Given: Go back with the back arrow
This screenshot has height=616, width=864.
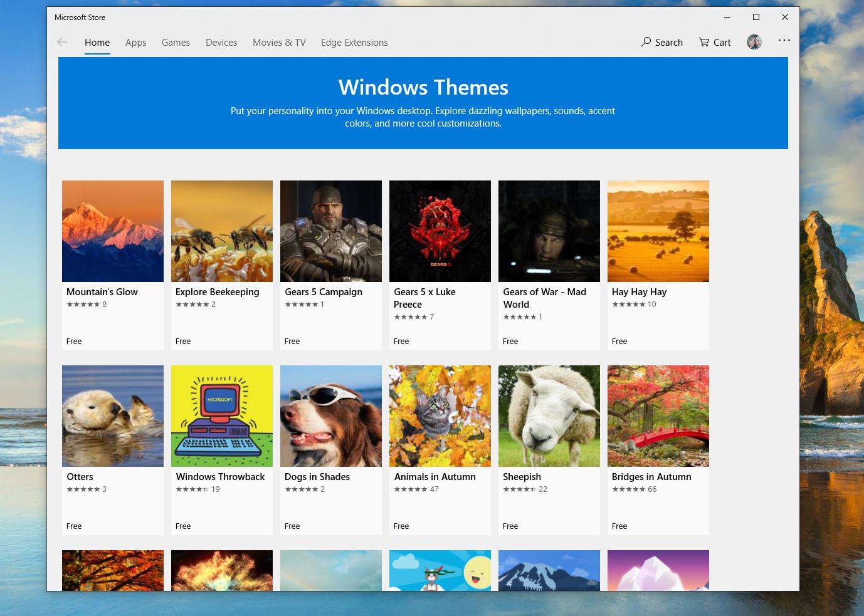Looking at the screenshot, I should click(62, 42).
